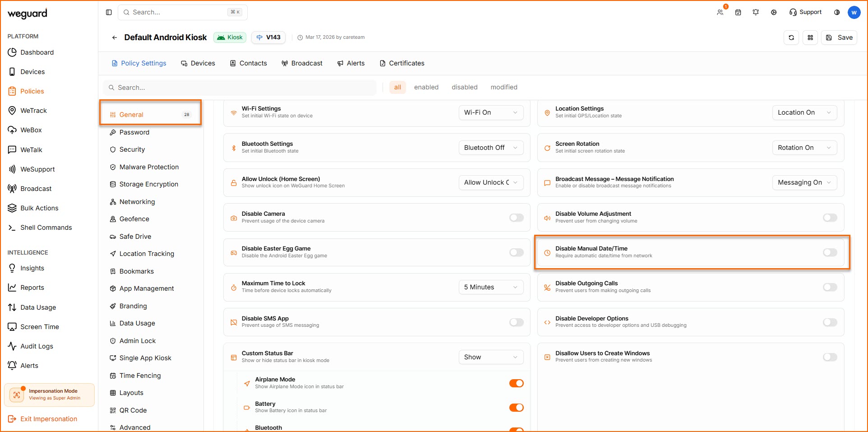Turn on the Disable Camera switch
Viewport: 868px width, 432px height.
516,218
